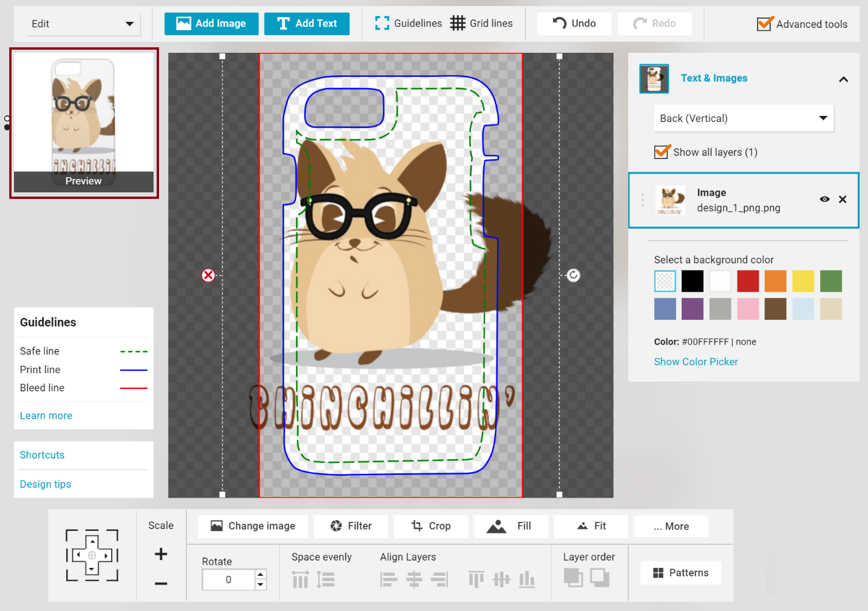Toggle Grid lines display
Screen dimensions: 868x611
coord(481,24)
